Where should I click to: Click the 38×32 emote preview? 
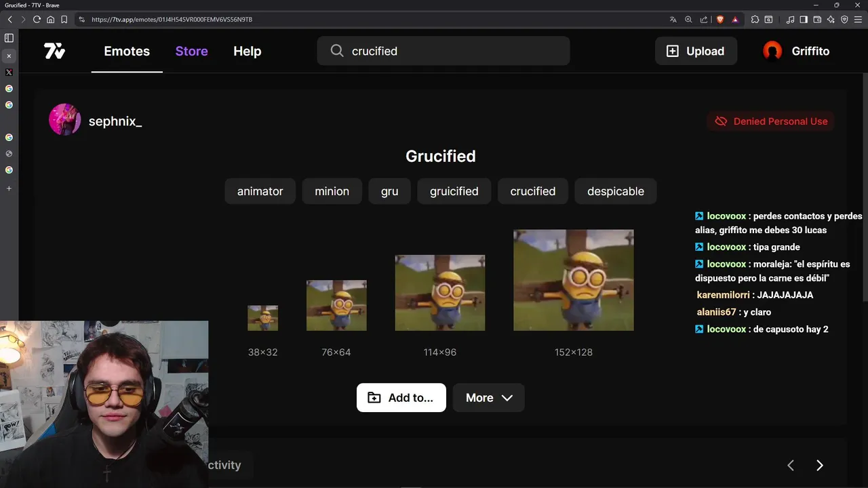coord(262,318)
